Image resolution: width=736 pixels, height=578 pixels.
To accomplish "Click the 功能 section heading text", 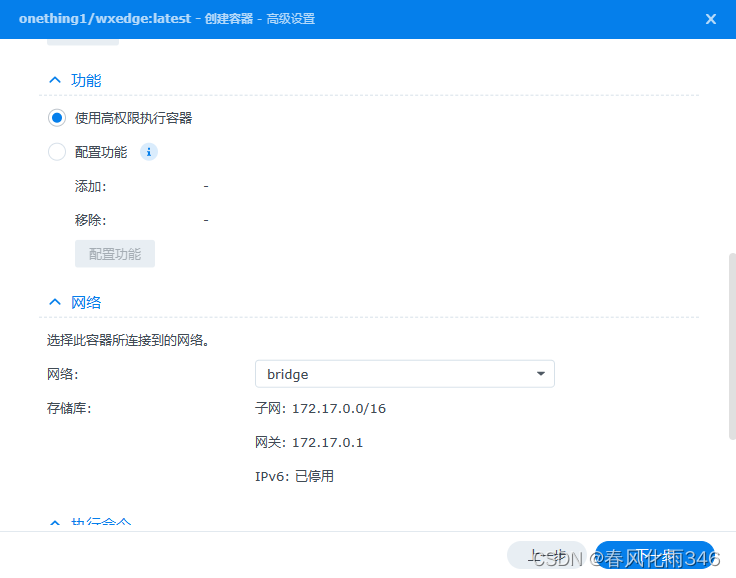I will 87,80.
